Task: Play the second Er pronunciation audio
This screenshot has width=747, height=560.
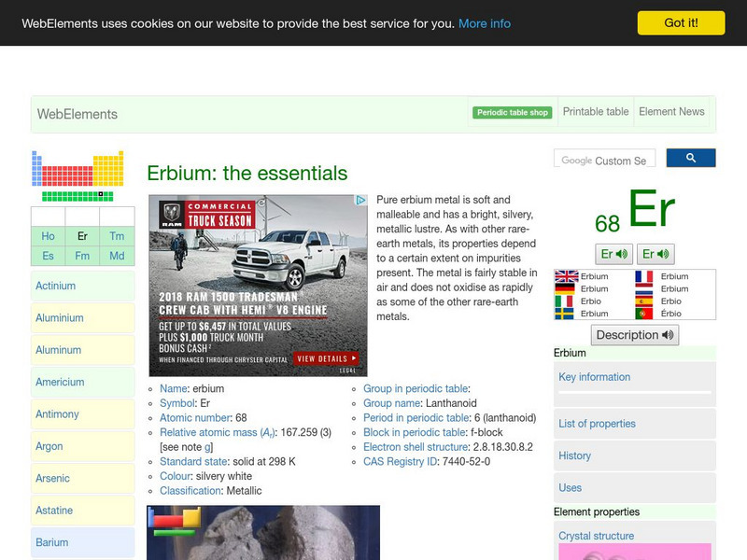Action: pos(655,254)
